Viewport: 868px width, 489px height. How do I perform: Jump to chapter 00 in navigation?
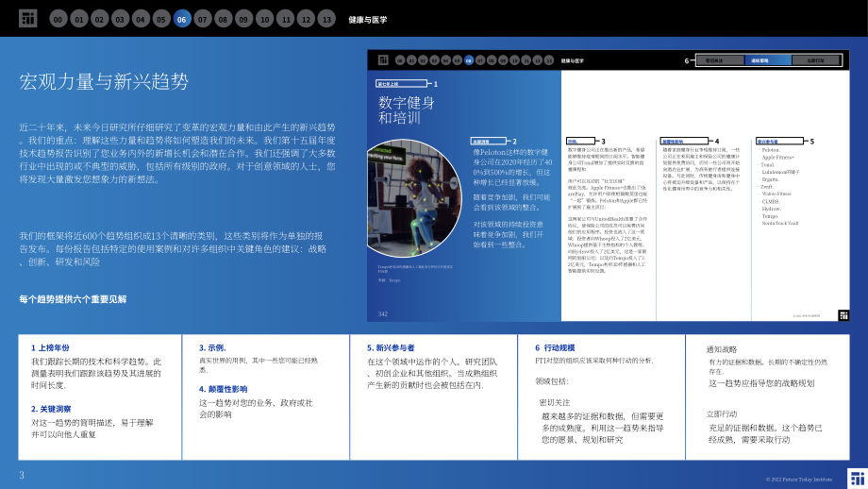click(x=58, y=20)
